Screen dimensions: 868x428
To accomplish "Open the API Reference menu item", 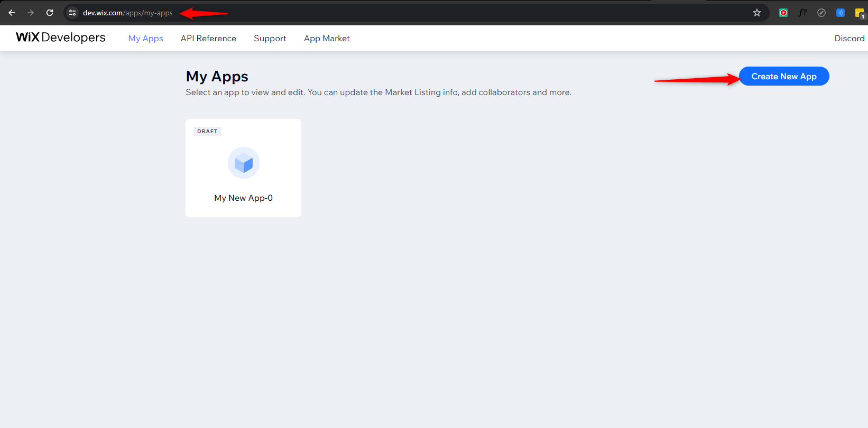I will click(x=208, y=39).
